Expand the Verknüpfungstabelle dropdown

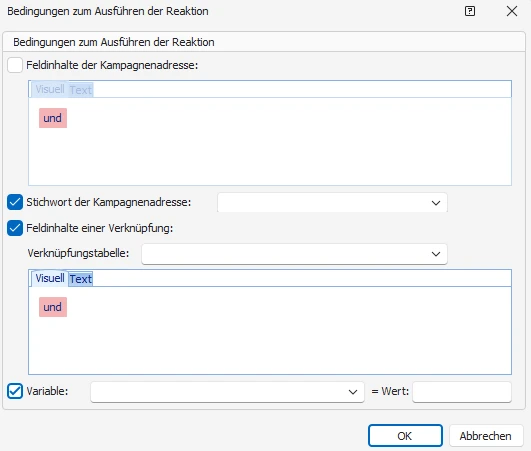click(x=294, y=254)
